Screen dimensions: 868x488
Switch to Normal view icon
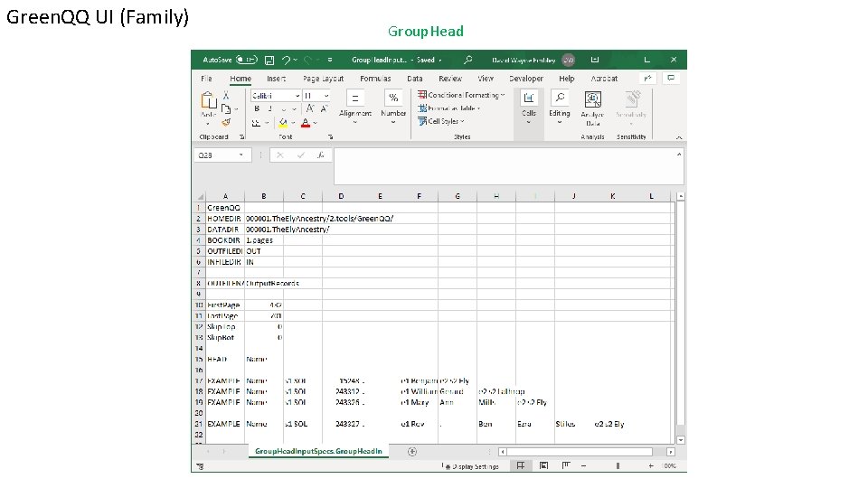(521, 466)
